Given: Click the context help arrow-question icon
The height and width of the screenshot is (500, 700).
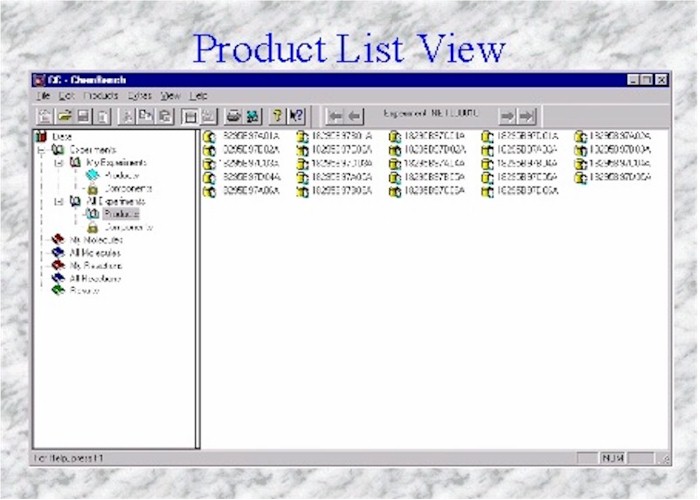Looking at the screenshot, I should (x=296, y=116).
